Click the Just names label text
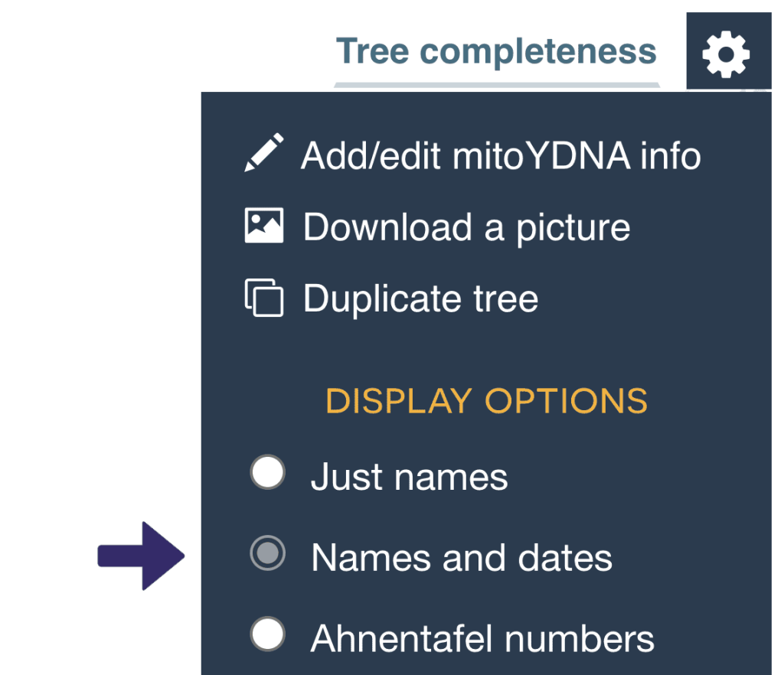The width and height of the screenshot is (784, 675). (x=410, y=475)
